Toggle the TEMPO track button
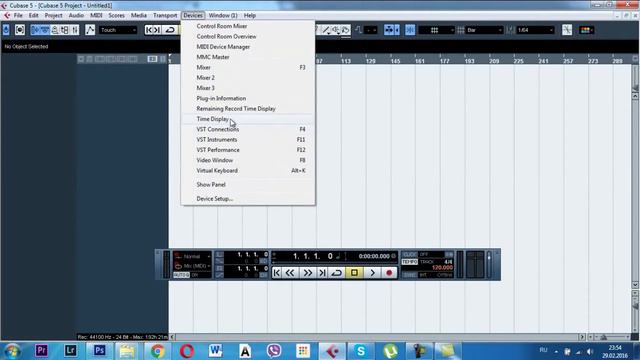640x360 pixels. [x=410, y=262]
